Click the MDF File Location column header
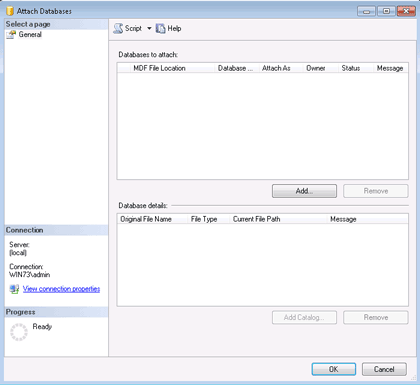 click(173, 68)
